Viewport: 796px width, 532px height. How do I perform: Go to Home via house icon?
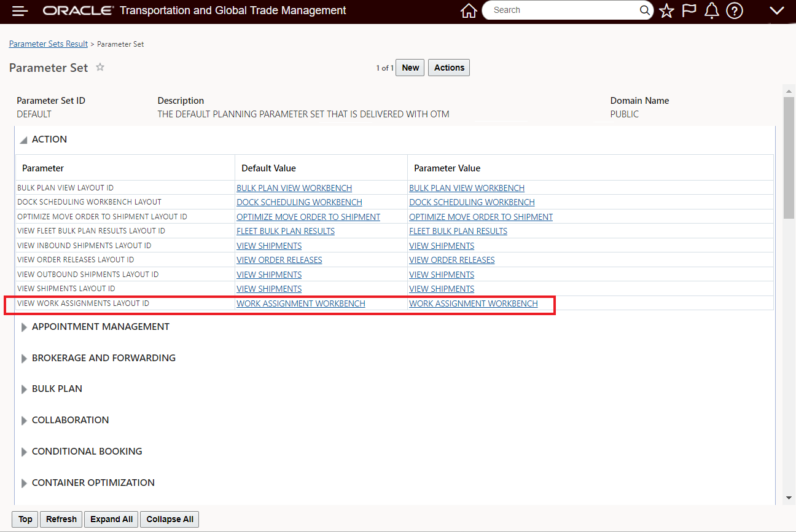[469, 11]
